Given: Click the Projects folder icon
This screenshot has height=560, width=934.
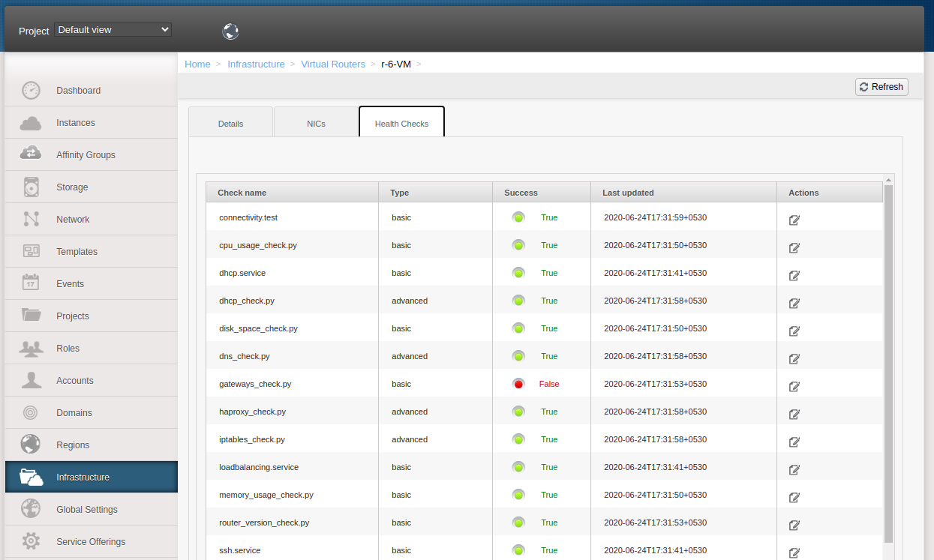Looking at the screenshot, I should pos(31,315).
